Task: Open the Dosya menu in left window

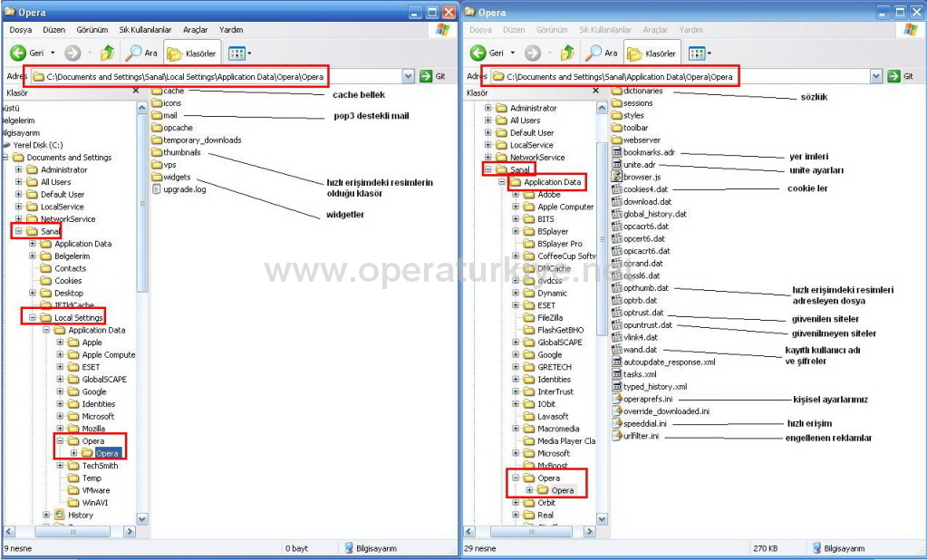Action: pyautogui.click(x=20, y=30)
